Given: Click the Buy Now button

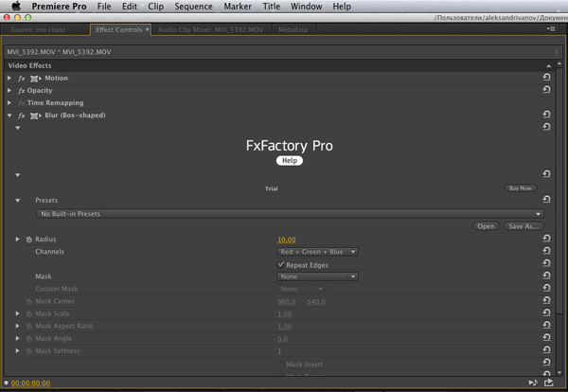Looking at the screenshot, I should (x=521, y=188).
